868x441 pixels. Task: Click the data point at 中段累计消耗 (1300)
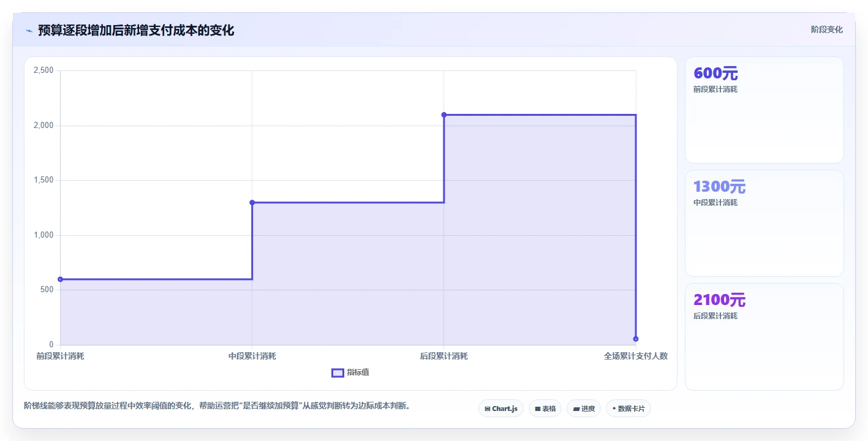coord(252,202)
